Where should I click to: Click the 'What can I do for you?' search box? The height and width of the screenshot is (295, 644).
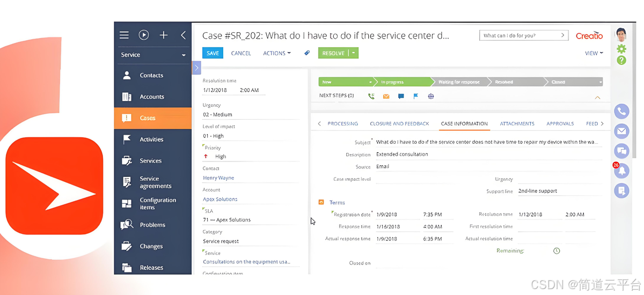(x=524, y=35)
